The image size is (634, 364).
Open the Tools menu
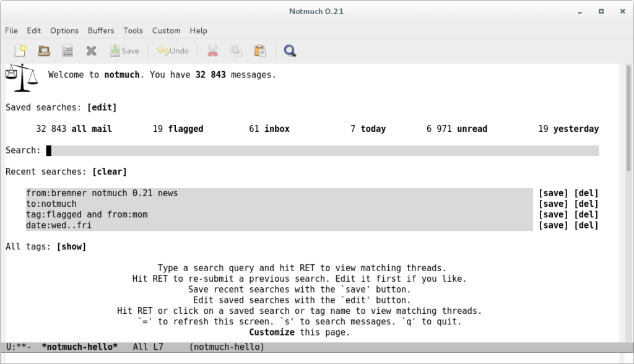click(133, 30)
